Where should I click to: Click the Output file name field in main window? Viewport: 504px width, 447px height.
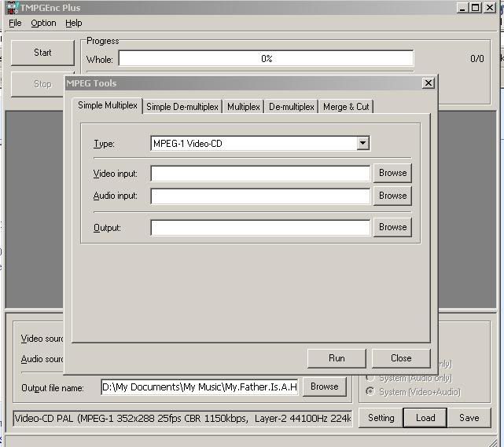[x=199, y=387]
